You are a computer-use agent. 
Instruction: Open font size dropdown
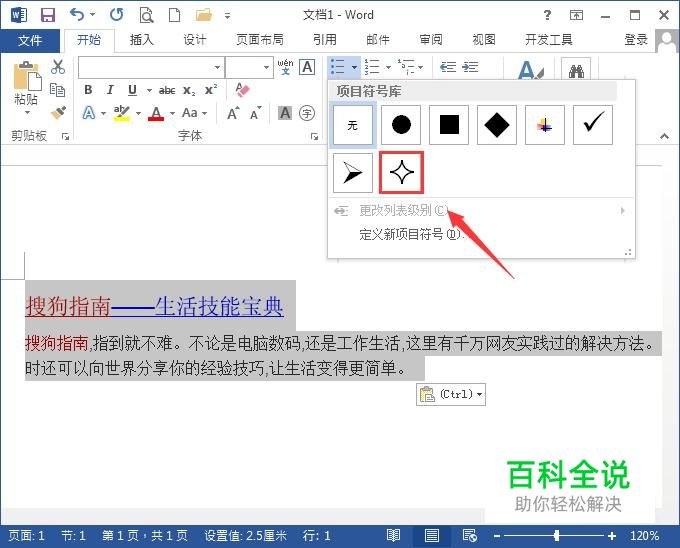[x=266, y=67]
